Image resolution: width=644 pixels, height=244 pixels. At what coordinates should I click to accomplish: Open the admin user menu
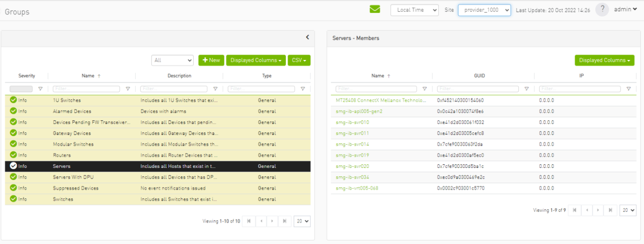pos(625,9)
